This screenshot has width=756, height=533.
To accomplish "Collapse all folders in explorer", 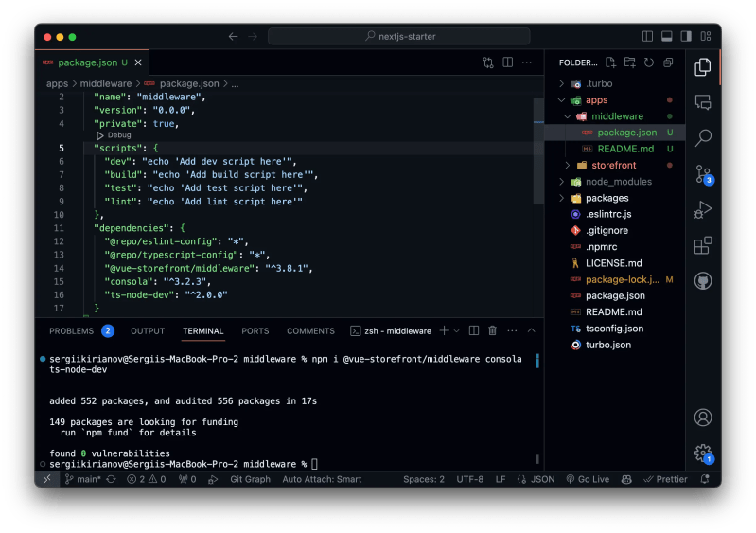I will (668, 62).
